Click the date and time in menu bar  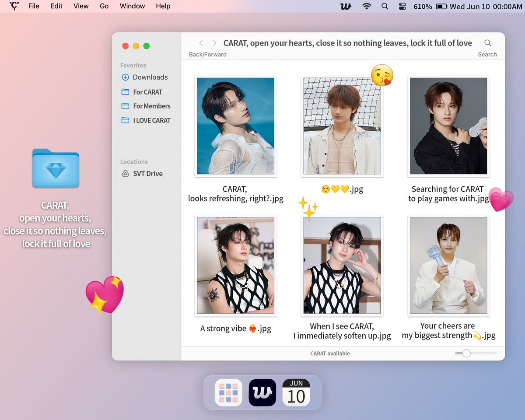tap(486, 6)
